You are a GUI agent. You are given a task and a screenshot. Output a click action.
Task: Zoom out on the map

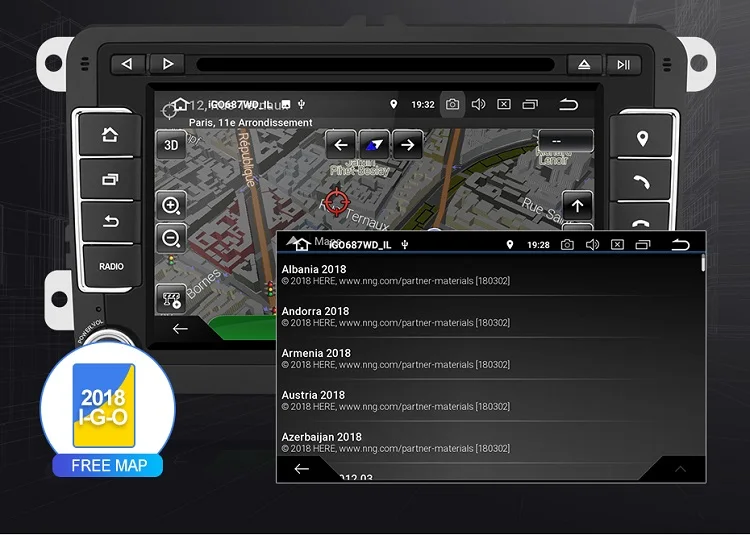tap(171, 238)
